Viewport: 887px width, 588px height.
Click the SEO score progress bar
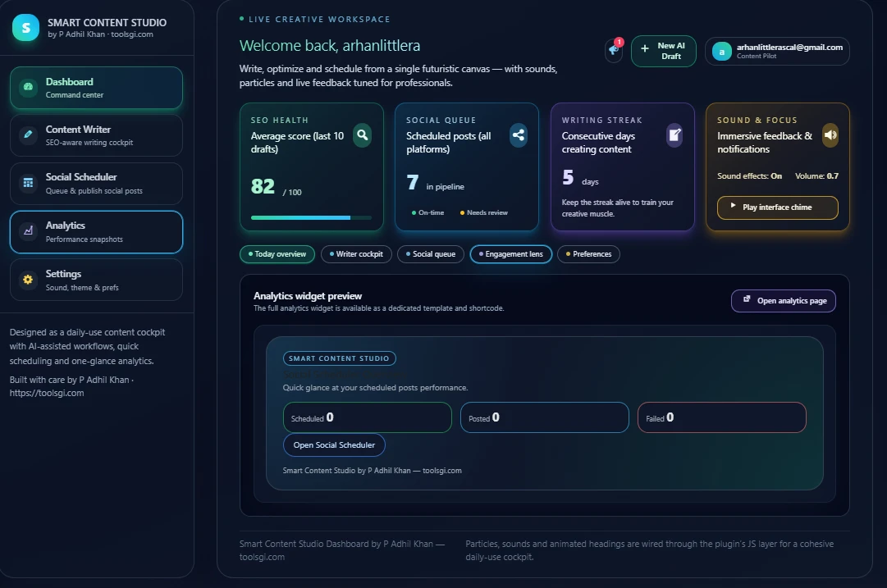tap(311, 217)
